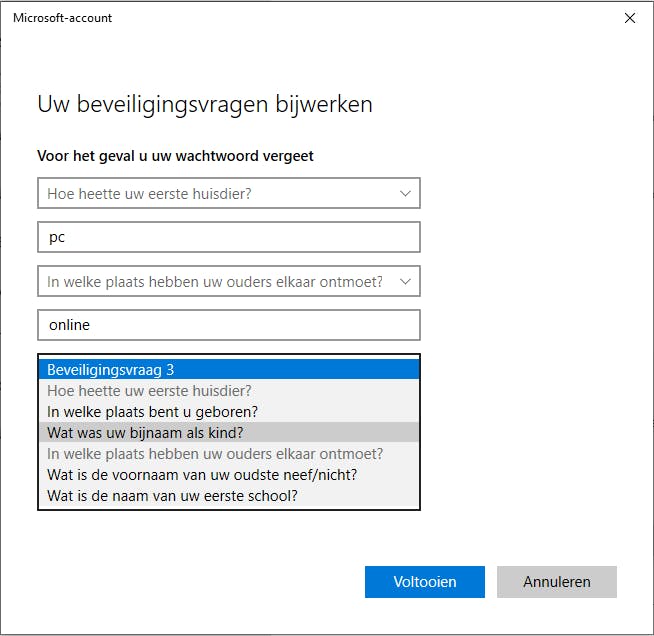The height and width of the screenshot is (636, 654).
Task: Click the chevron of the first security question dropdown
Action: point(405,193)
